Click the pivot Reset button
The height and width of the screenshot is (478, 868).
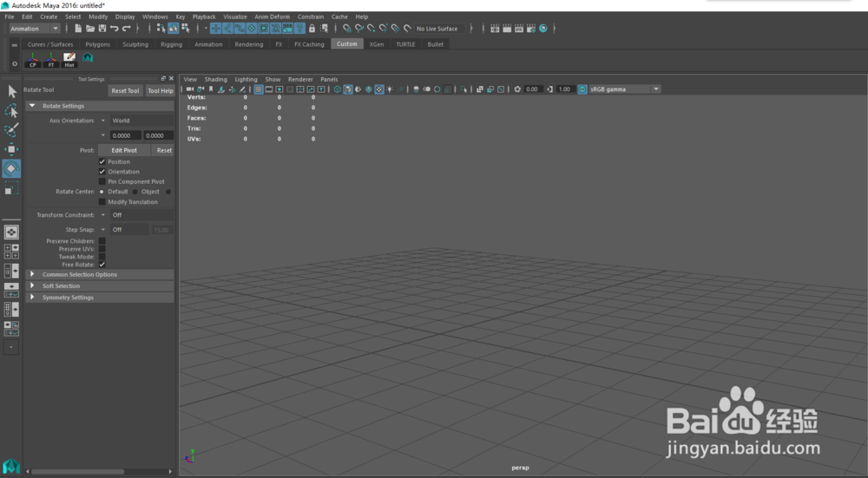pyautogui.click(x=164, y=150)
